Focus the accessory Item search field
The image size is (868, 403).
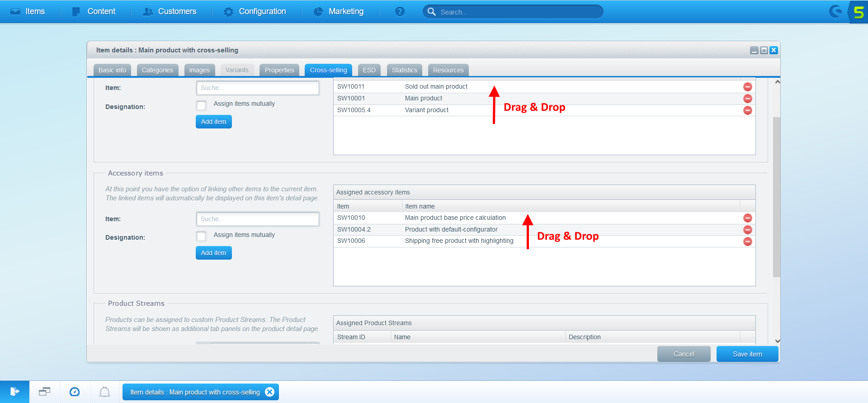pyautogui.click(x=258, y=219)
